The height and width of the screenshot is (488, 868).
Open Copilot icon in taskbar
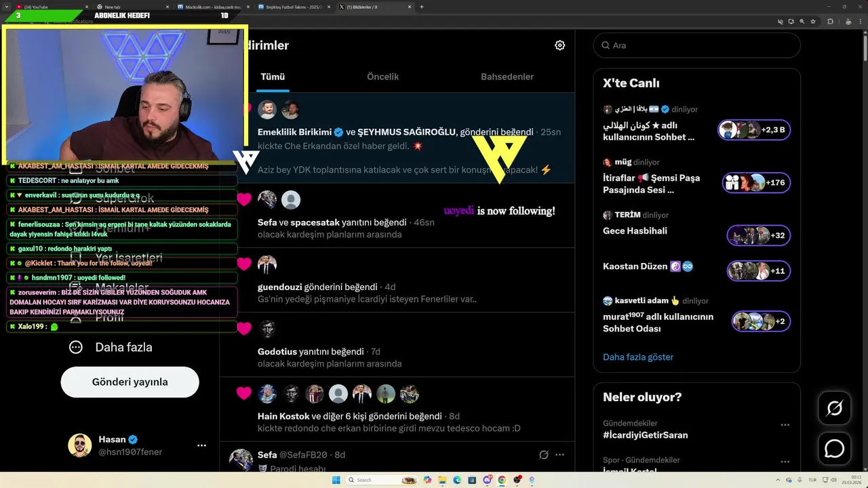pyautogui.click(x=427, y=480)
